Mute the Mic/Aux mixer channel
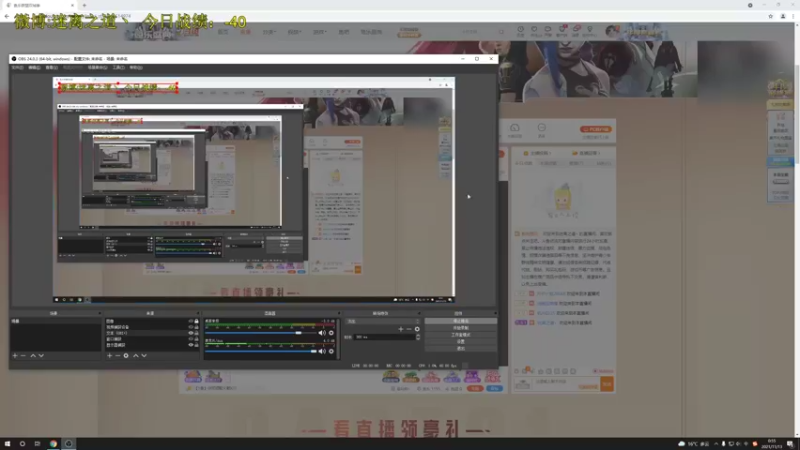 (322, 351)
